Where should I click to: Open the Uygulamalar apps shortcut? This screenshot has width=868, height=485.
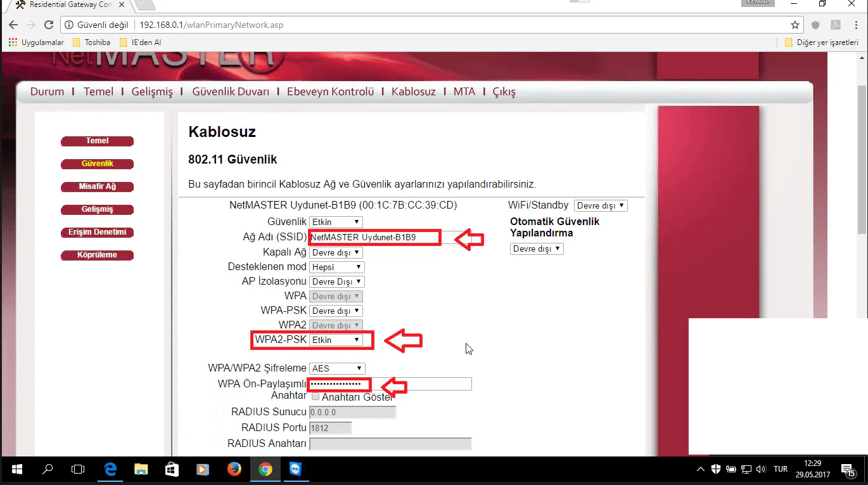click(36, 42)
